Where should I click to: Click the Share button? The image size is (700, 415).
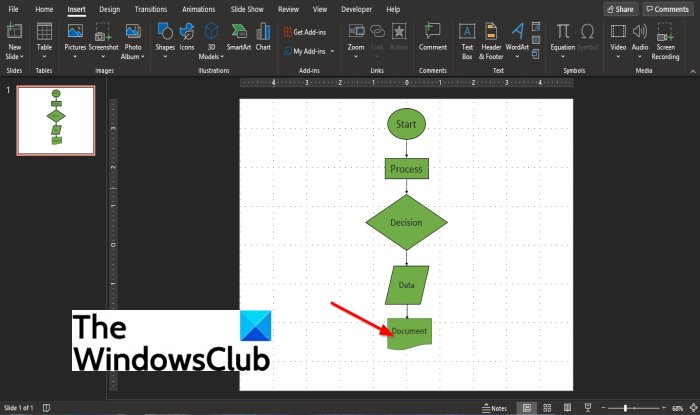[621, 9]
